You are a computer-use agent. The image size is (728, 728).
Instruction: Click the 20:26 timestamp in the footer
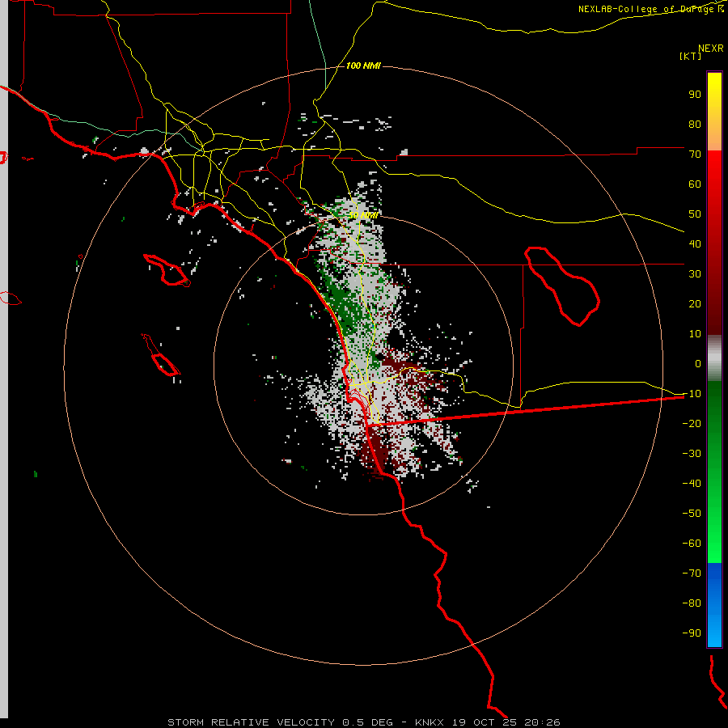[542, 722]
